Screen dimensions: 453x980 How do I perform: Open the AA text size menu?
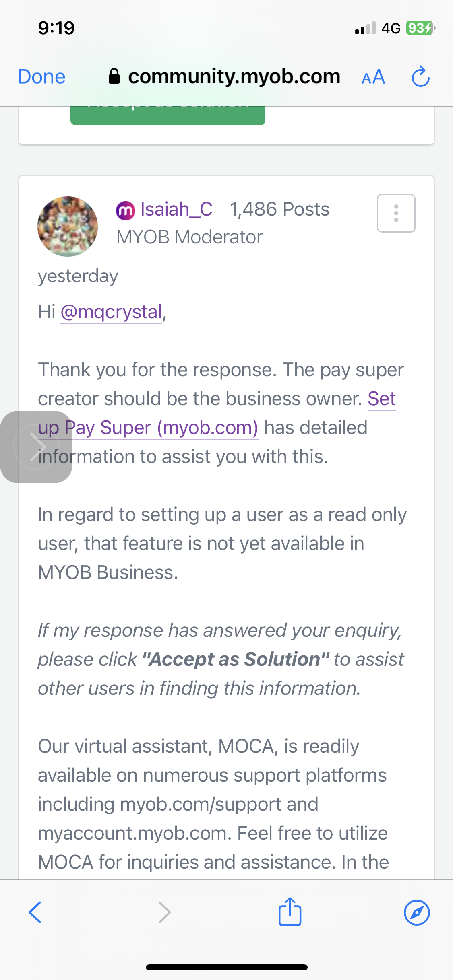[x=373, y=77]
